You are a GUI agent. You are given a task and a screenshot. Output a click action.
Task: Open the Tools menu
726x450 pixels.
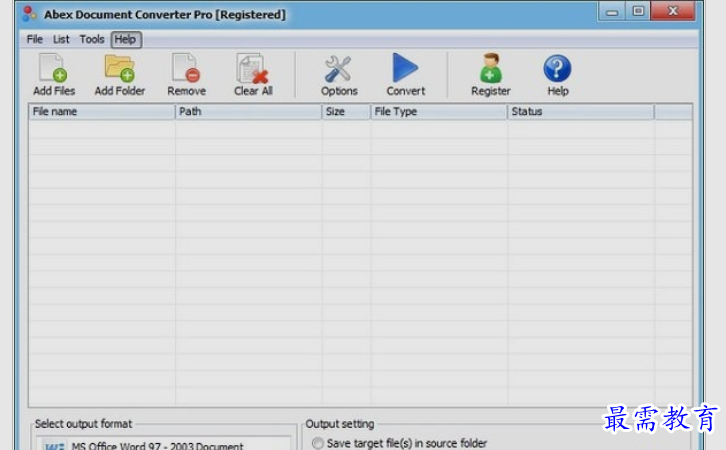(x=92, y=39)
